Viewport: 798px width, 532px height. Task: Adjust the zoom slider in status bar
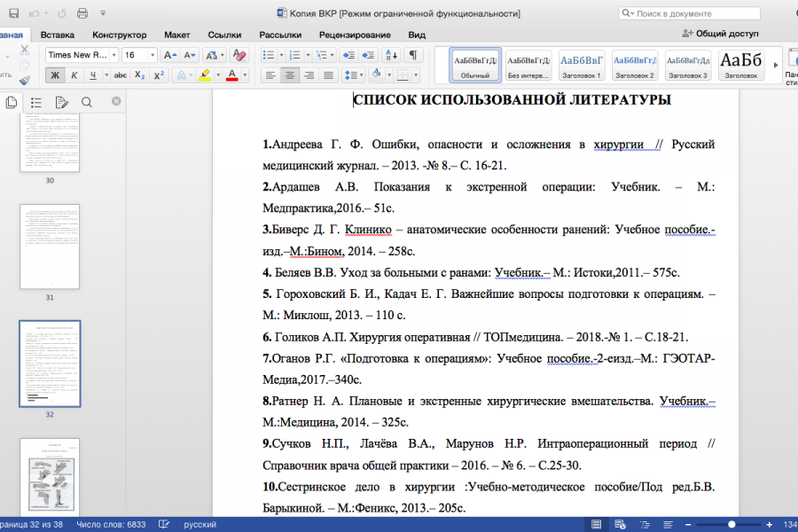click(731, 524)
